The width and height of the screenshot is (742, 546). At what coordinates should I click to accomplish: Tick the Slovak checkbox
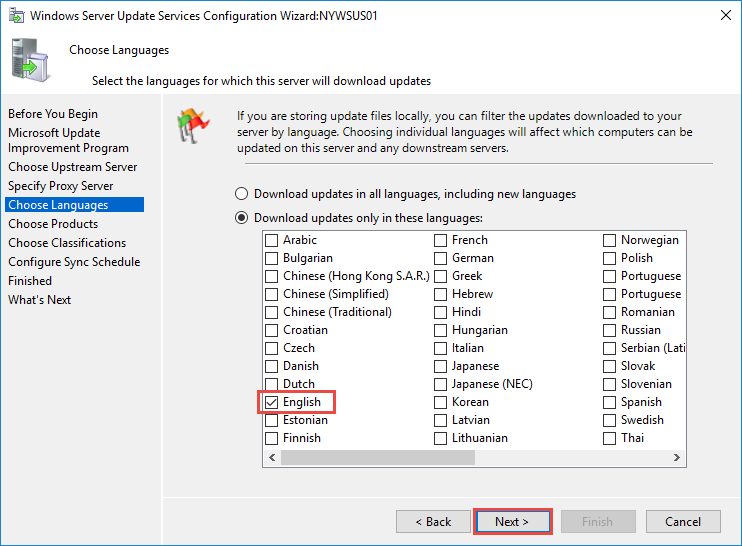610,366
